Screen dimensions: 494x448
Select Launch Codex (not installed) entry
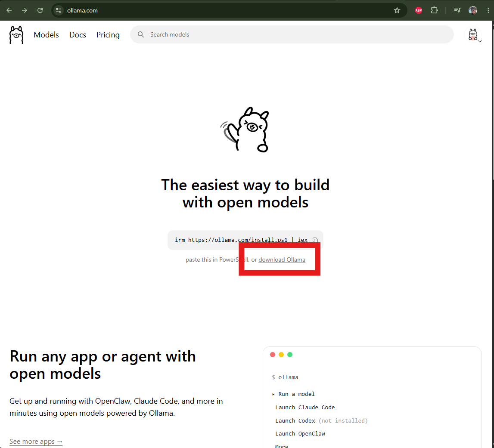[321, 420]
